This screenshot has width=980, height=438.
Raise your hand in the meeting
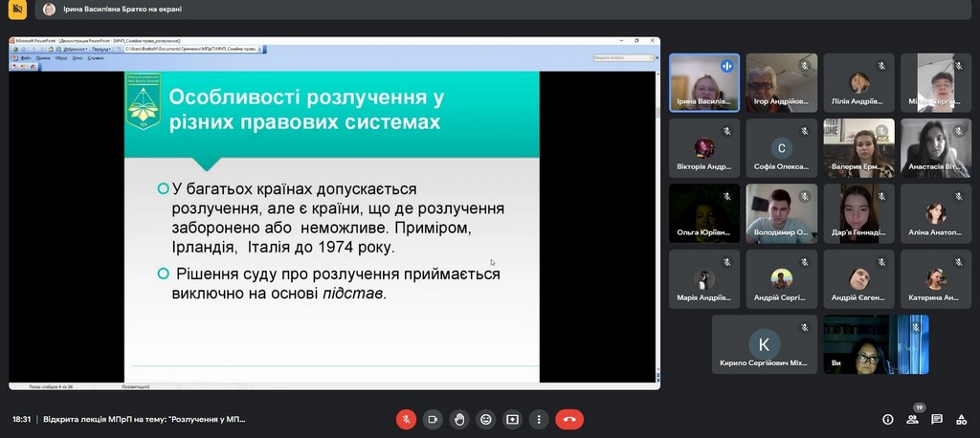coord(459,419)
